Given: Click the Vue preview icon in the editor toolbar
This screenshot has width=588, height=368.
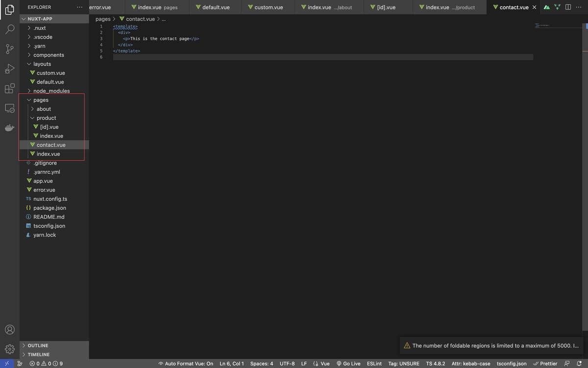Looking at the screenshot, I should pyautogui.click(x=557, y=7).
